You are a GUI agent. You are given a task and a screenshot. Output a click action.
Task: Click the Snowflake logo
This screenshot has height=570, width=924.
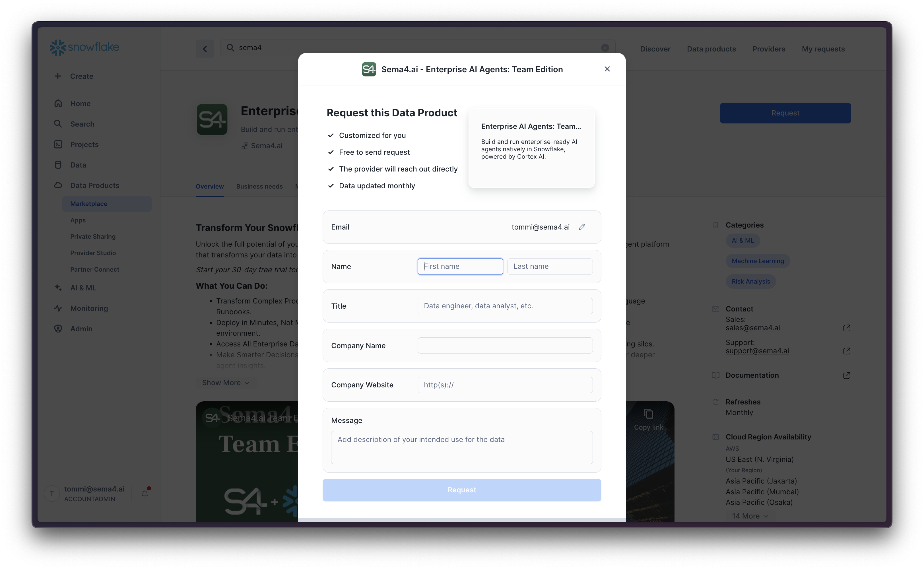point(84,48)
